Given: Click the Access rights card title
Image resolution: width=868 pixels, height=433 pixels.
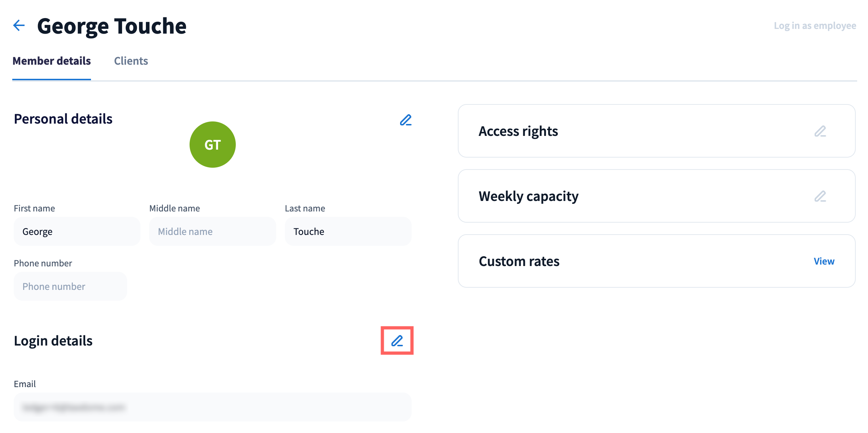Looking at the screenshot, I should point(518,131).
